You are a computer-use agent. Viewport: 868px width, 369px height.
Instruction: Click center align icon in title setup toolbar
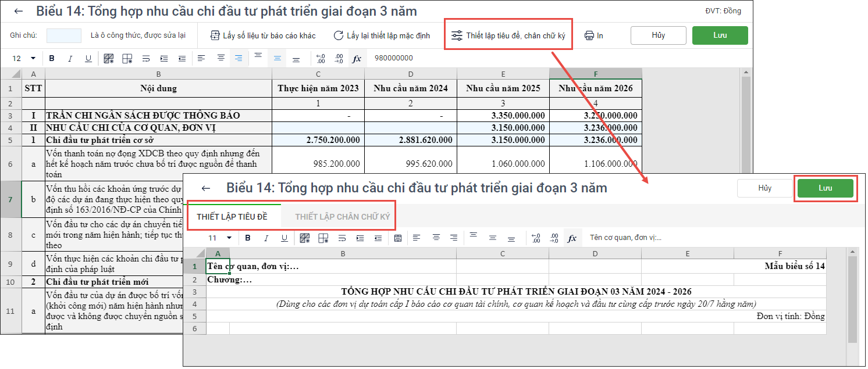435,238
